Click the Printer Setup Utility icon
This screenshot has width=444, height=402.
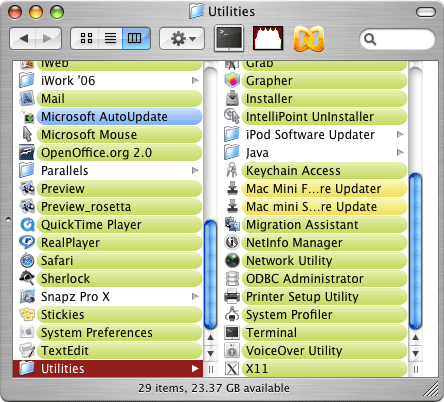(232, 296)
